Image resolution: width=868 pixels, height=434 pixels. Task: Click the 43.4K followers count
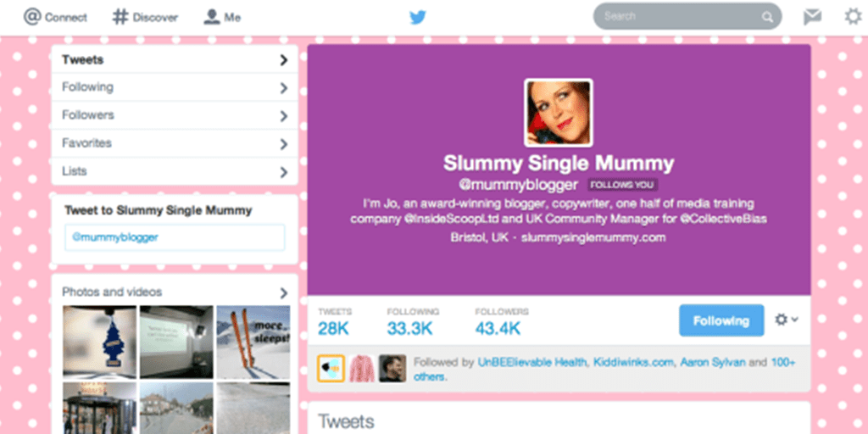click(x=498, y=329)
